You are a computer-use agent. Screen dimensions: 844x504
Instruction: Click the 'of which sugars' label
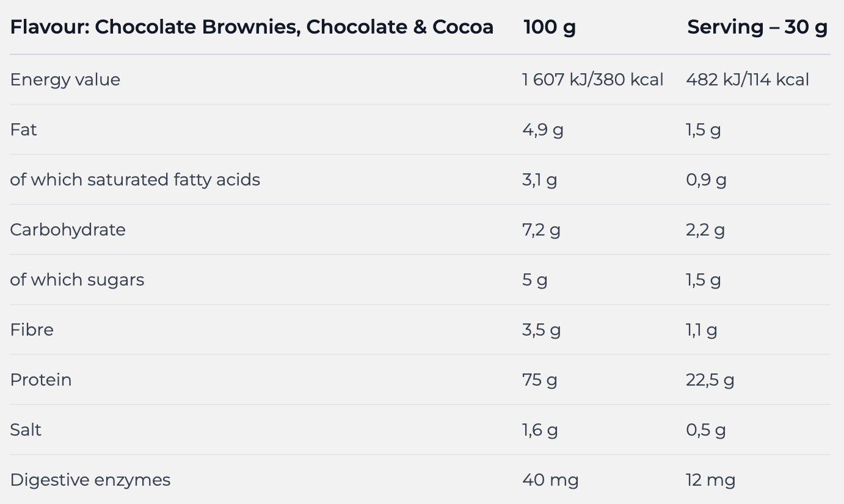[77, 279]
